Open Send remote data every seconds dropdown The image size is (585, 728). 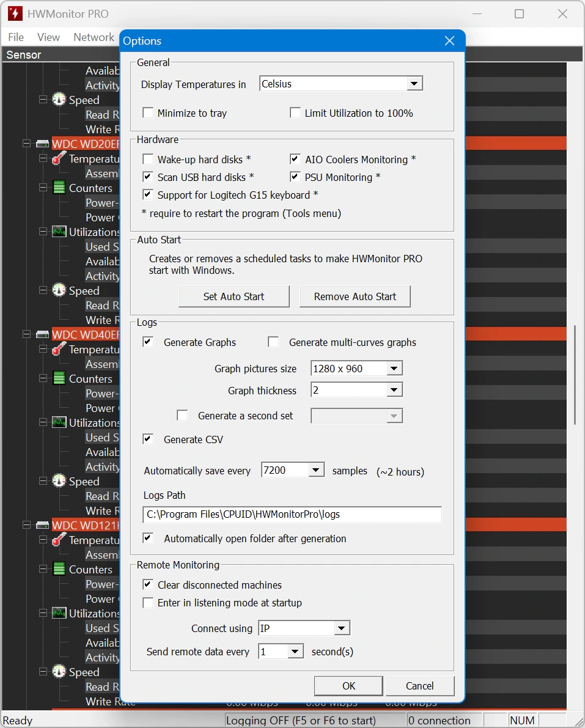click(x=295, y=652)
